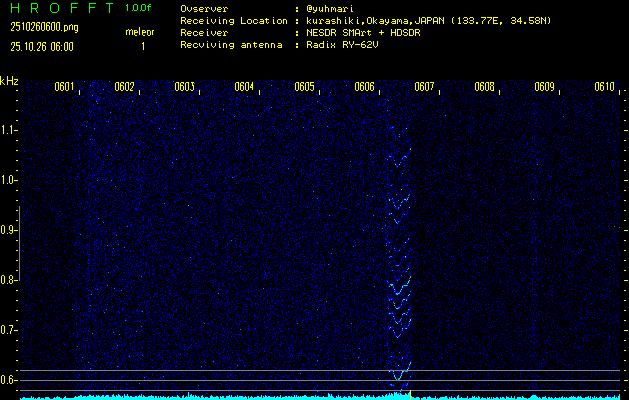Click the meteor count label
The width and height of the screenshot is (629, 400).
pyautogui.click(x=139, y=32)
